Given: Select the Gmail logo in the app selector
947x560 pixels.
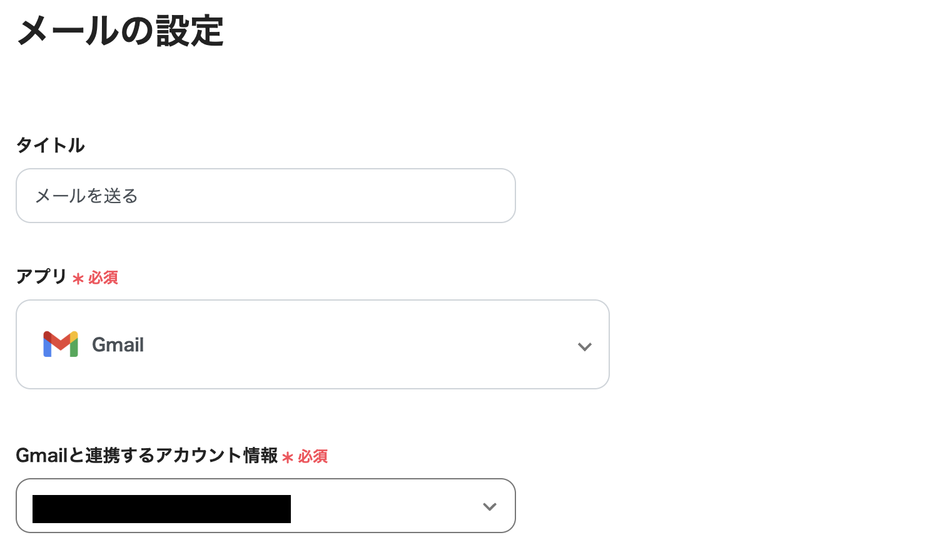Looking at the screenshot, I should pyautogui.click(x=60, y=344).
